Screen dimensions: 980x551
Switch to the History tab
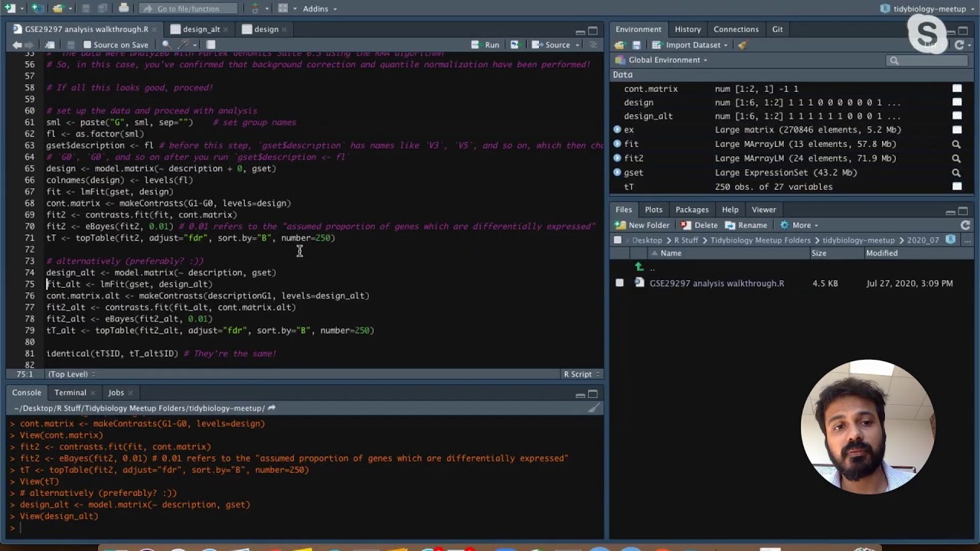[x=688, y=29]
